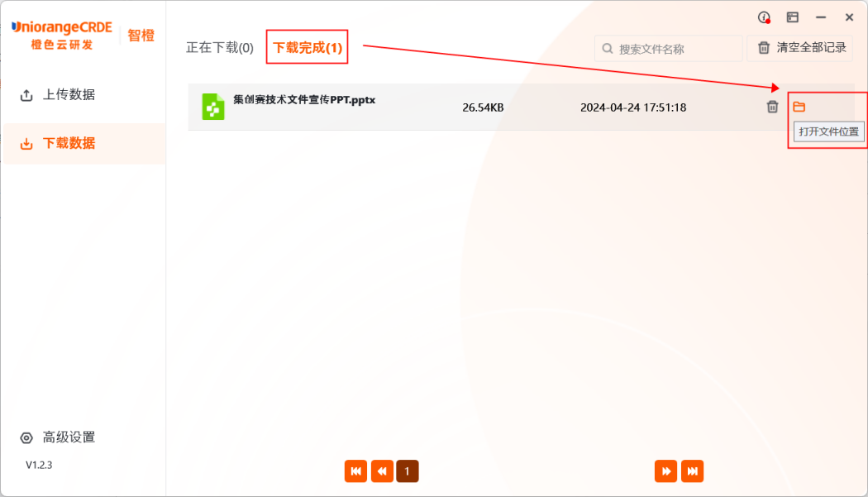Open the info icon with red dot
The image size is (868, 497).
(x=764, y=17)
